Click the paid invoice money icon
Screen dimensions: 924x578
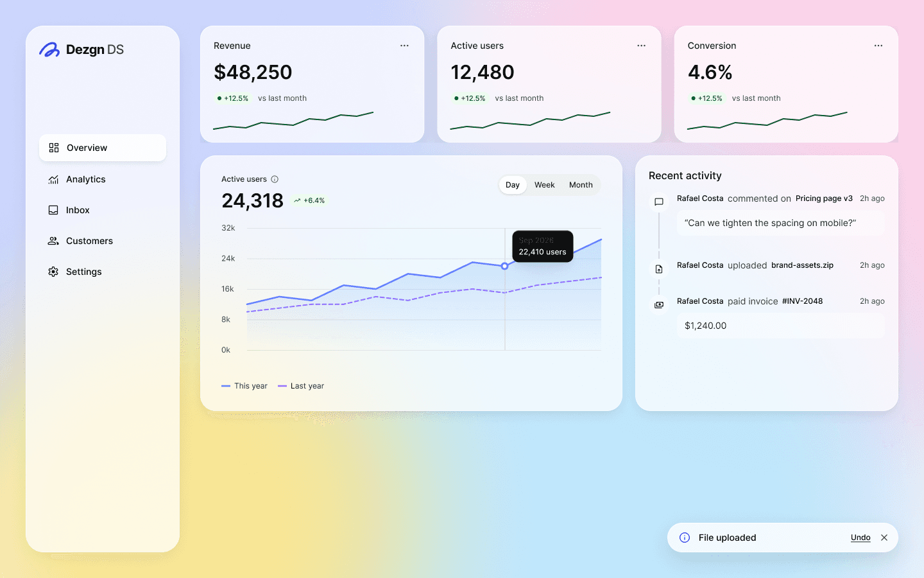click(659, 305)
